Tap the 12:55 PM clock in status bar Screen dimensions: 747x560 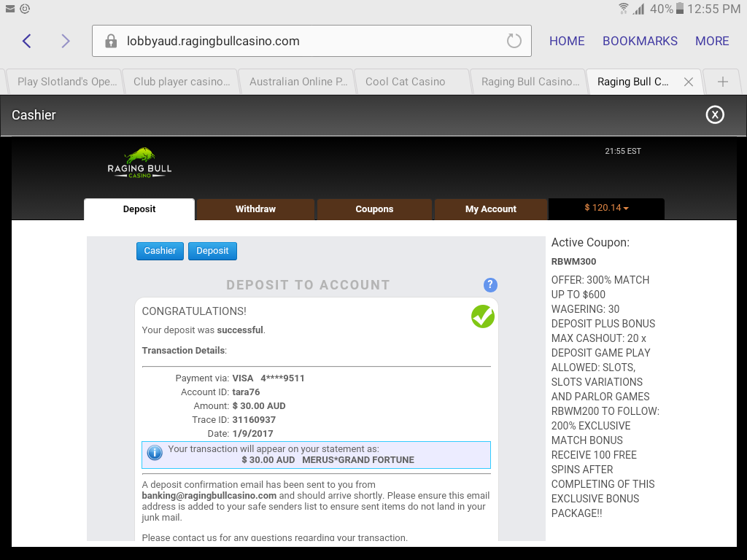[x=713, y=9]
